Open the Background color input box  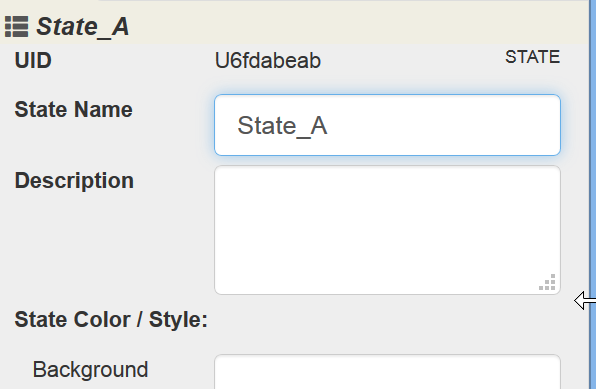pyautogui.click(x=387, y=372)
